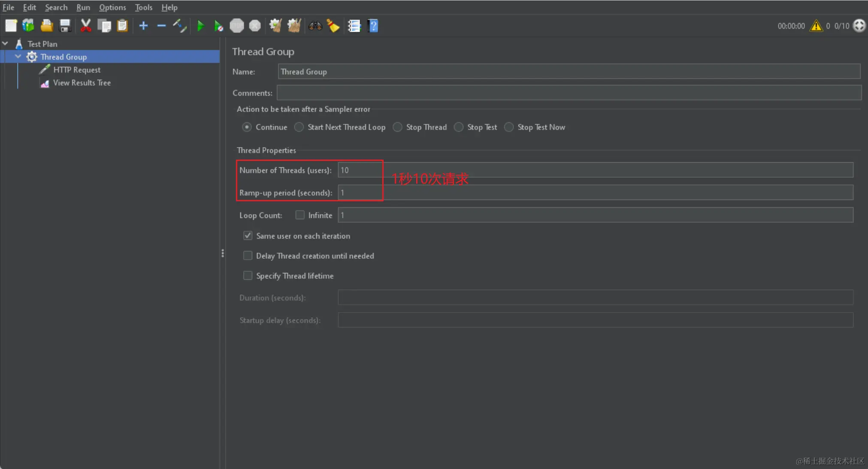Image resolution: width=868 pixels, height=469 pixels.
Task: Click the Cut scissors icon
Action: (x=86, y=26)
